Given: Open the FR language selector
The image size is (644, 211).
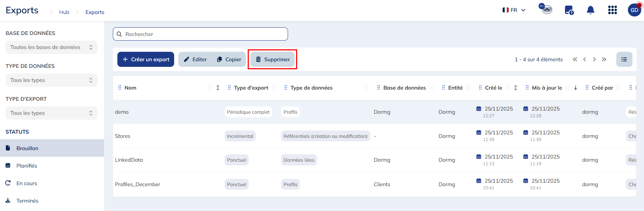Looking at the screenshot, I should pyautogui.click(x=514, y=10).
